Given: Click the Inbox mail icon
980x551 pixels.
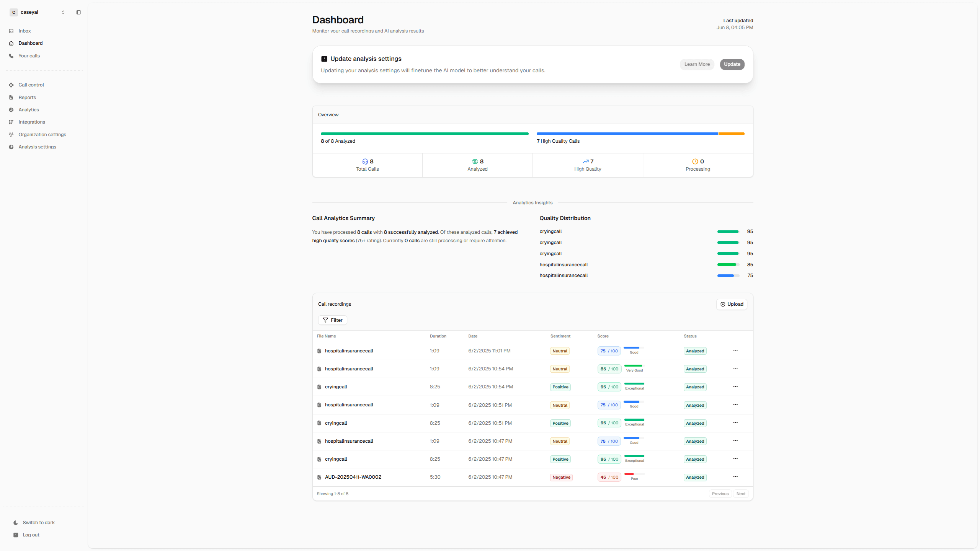Looking at the screenshot, I should (11, 31).
